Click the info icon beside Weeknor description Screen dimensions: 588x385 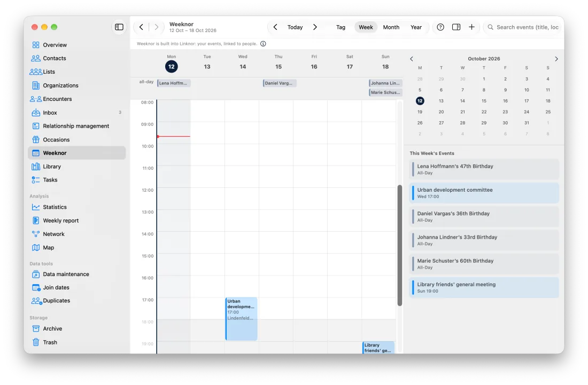tap(263, 44)
